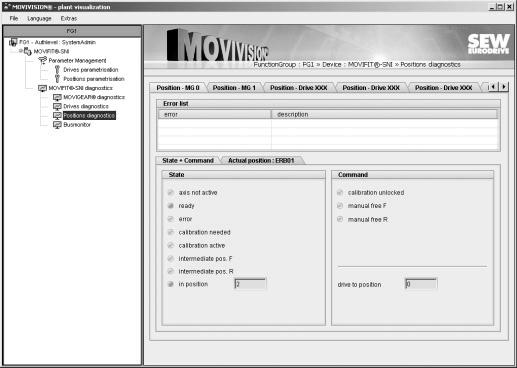Click the MOVIGEAR diagnostics monitor icon
The image size is (517, 368).
point(57,97)
